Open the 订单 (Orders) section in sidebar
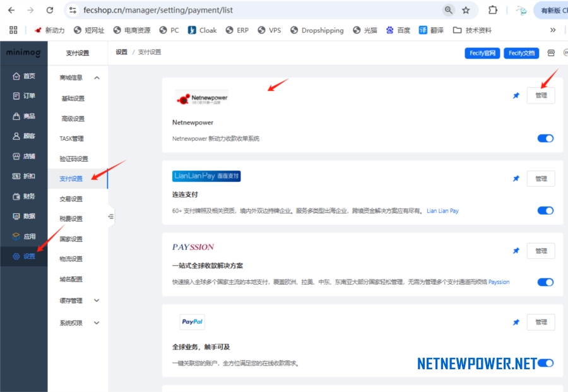The image size is (568, 392). (x=24, y=95)
